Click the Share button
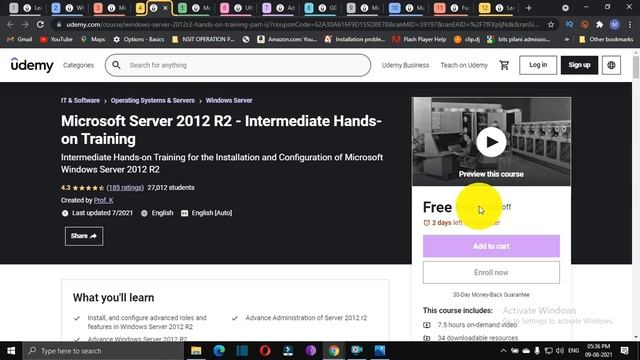The height and width of the screenshot is (360, 640). 84,236
